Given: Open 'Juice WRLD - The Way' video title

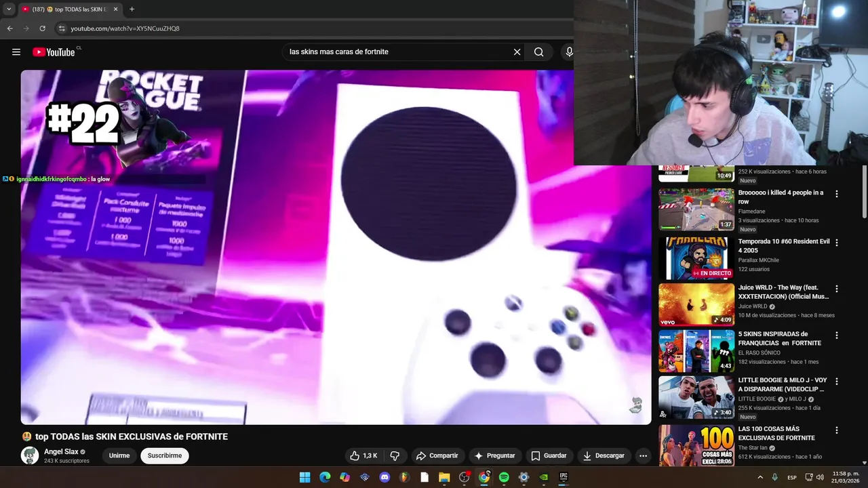Looking at the screenshot, I should click(783, 292).
